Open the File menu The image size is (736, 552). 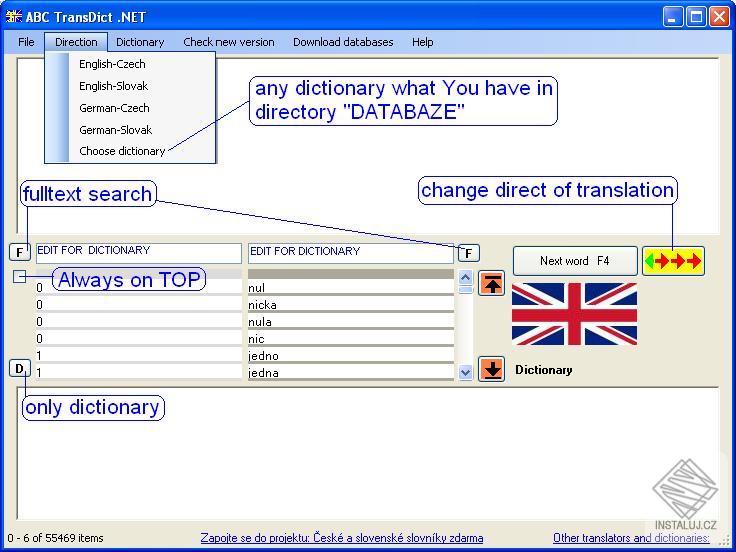[x=26, y=42]
